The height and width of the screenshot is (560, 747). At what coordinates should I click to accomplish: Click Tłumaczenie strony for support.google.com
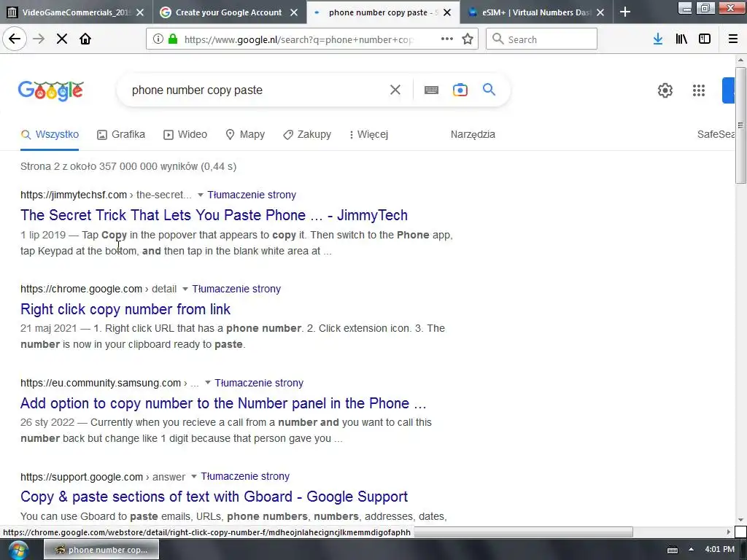click(x=245, y=476)
